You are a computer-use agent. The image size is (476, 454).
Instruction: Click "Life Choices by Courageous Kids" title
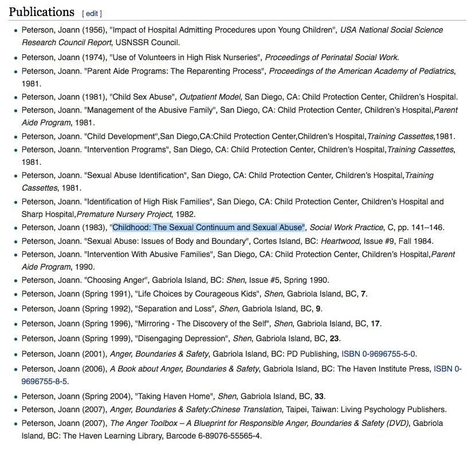coord(198,294)
